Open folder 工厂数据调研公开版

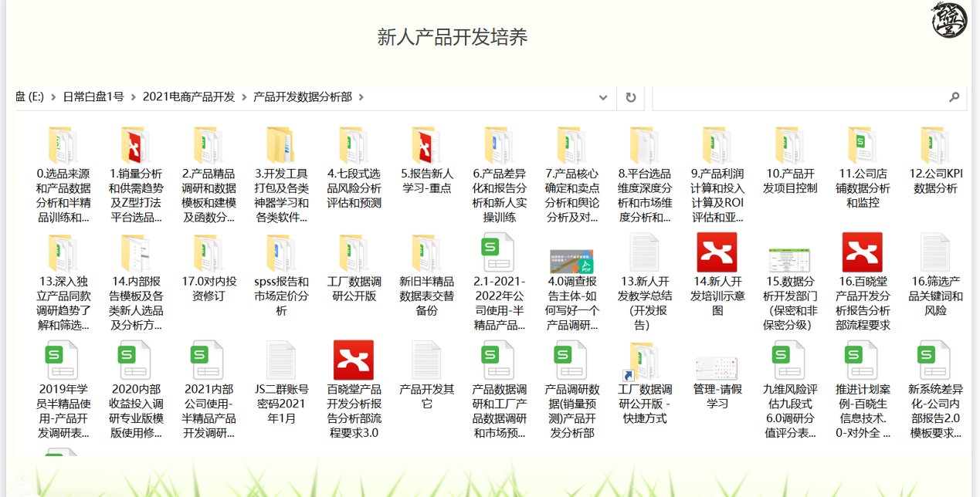(354, 269)
